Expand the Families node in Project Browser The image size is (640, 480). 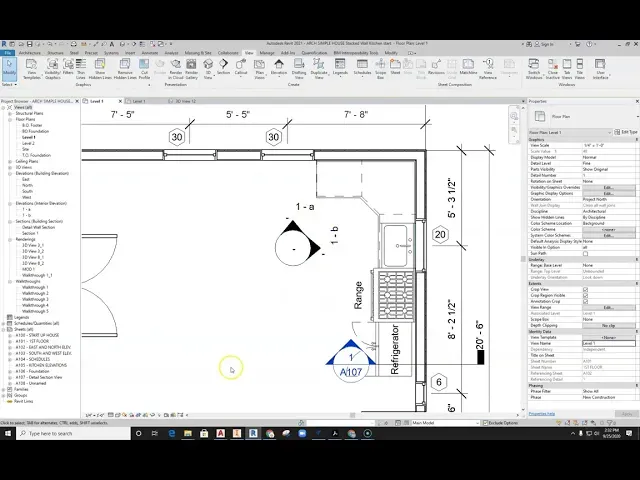pyautogui.click(x=5, y=389)
